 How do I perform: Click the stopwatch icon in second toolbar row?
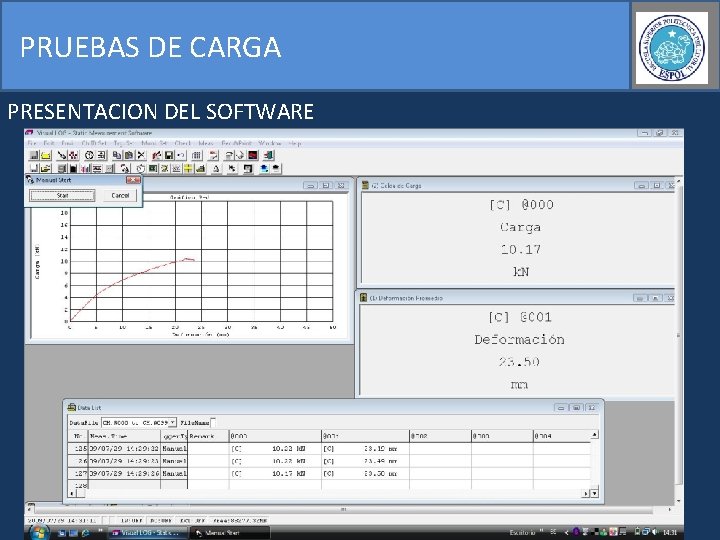point(141,169)
